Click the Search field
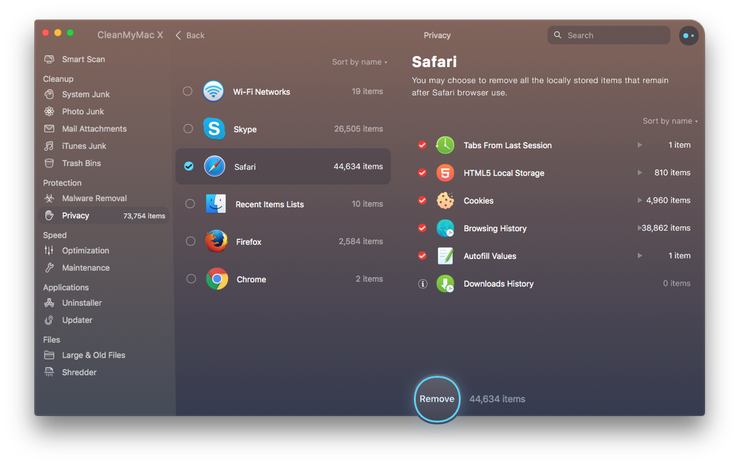Screen dimensions: 740x465 608,35
